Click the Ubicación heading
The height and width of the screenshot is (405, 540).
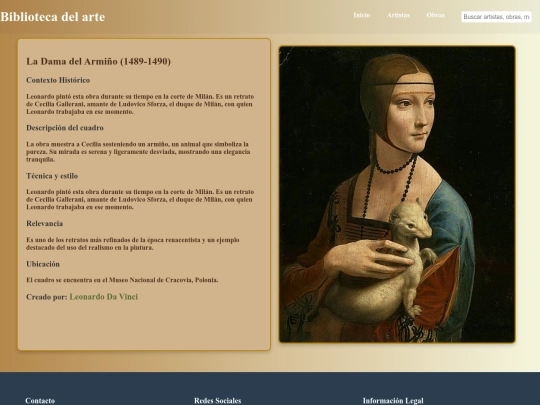pyautogui.click(x=43, y=264)
